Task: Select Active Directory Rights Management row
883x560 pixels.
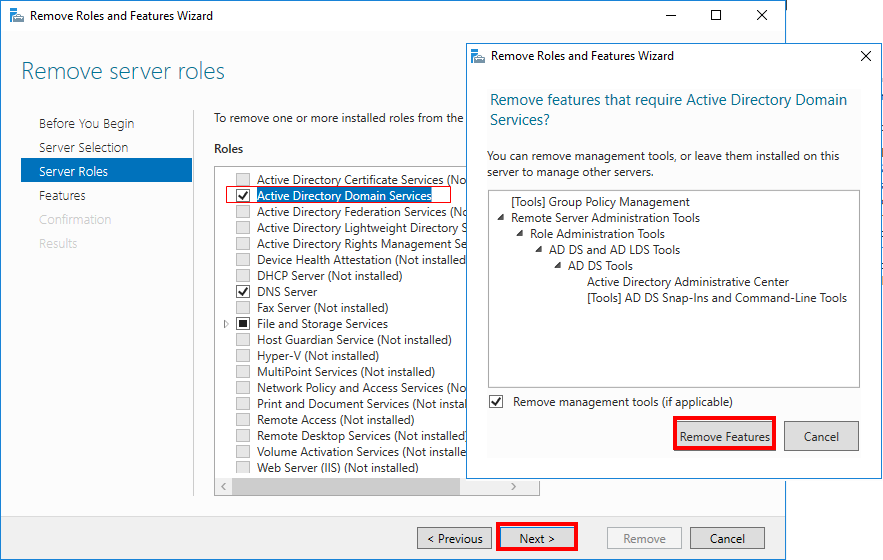Action: coord(362,244)
